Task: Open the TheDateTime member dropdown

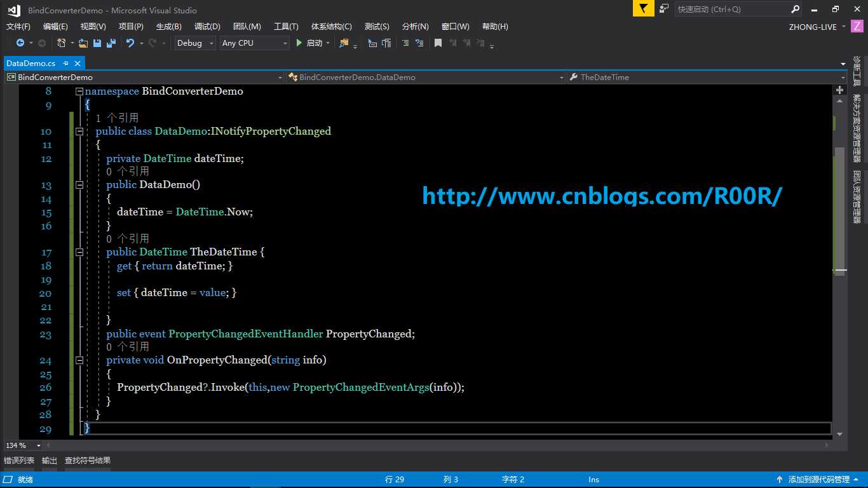Action: (707, 77)
